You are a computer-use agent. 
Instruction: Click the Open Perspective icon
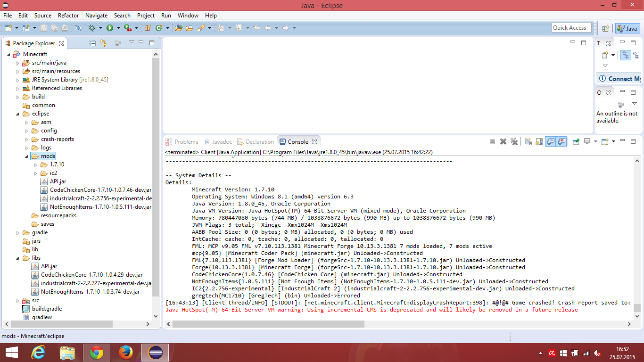point(606,28)
